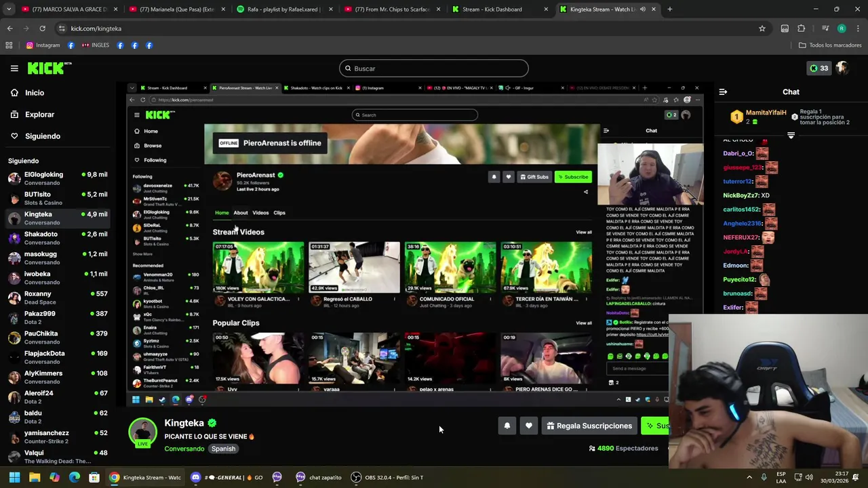Open the Windows Start menu
Viewport: 868px width, 488px height.
(x=14, y=477)
